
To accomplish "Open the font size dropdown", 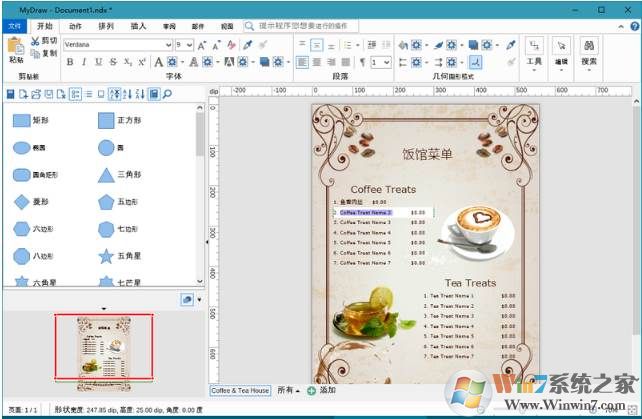I will coord(190,45).
